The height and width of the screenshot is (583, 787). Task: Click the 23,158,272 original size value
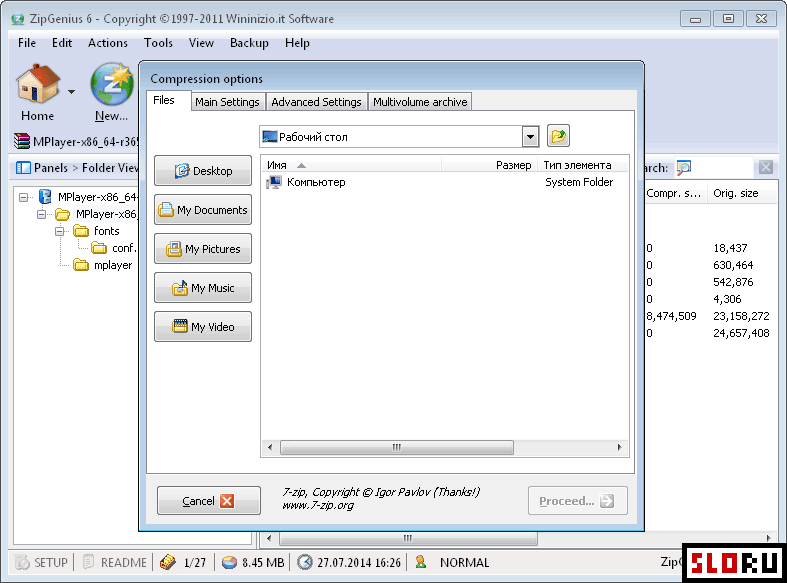[741, 316]
